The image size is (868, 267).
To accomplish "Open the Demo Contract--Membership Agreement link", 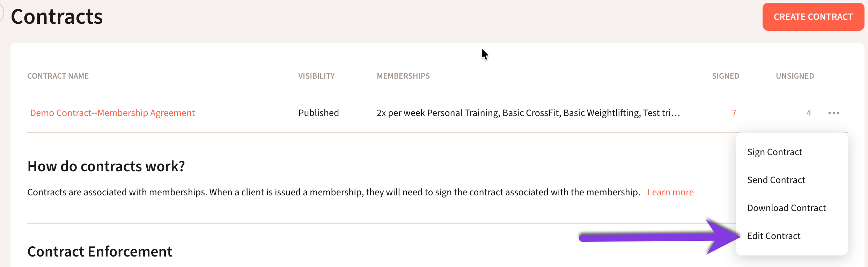I will [x=112, y=113].
